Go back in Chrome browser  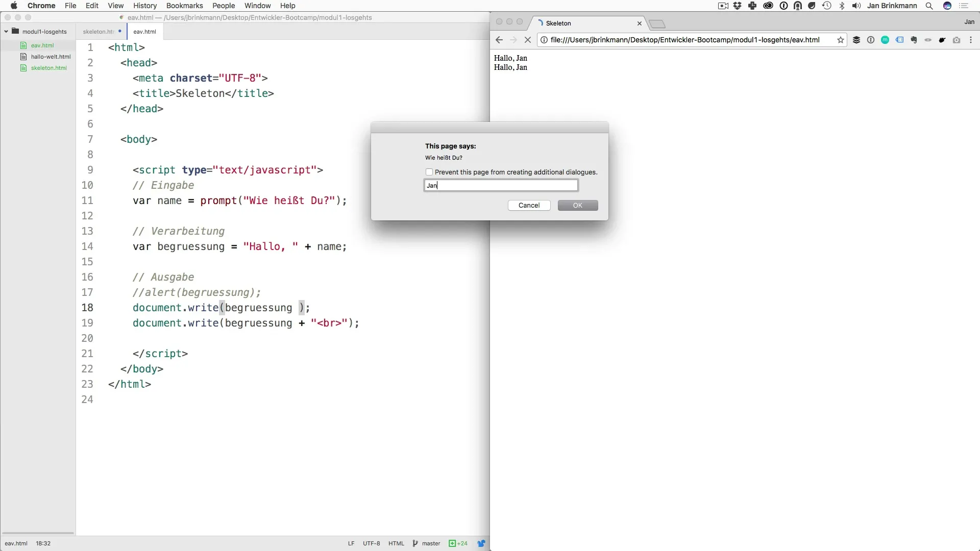click(499, 40)
